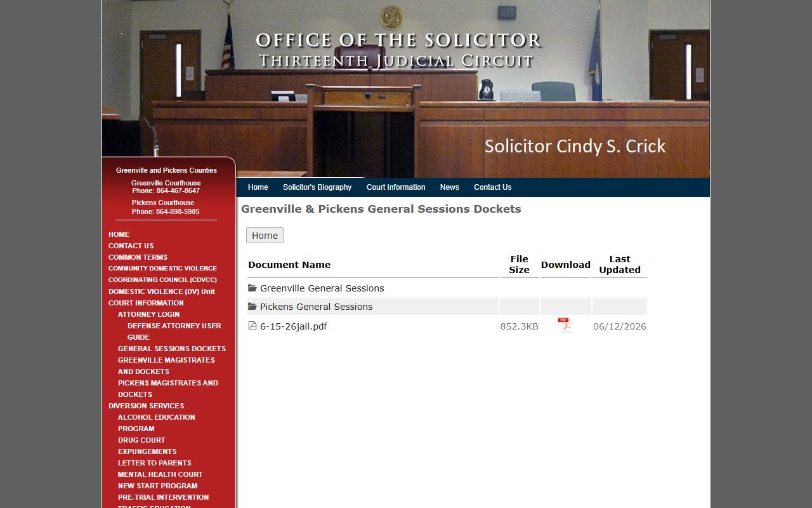Open Court Information in the navigation bar
This screenshot has width=812, height=508.
[x=396, y=187]
